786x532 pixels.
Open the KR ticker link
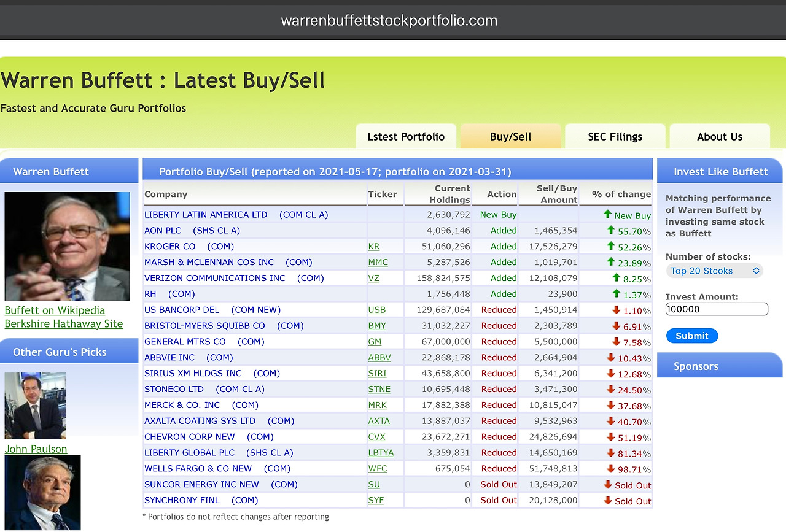coord(374,247)
